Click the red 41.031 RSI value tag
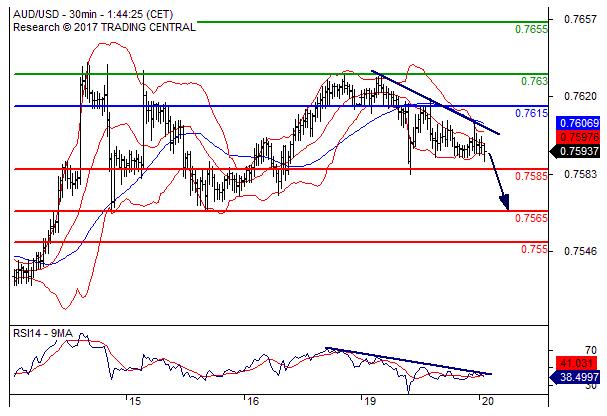Image resolution: width=607 pixels, height=416 pixels. click(576, 363)
